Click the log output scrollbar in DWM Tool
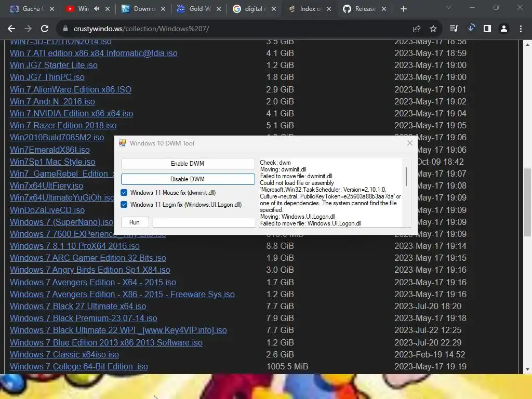 coord(406,177)
